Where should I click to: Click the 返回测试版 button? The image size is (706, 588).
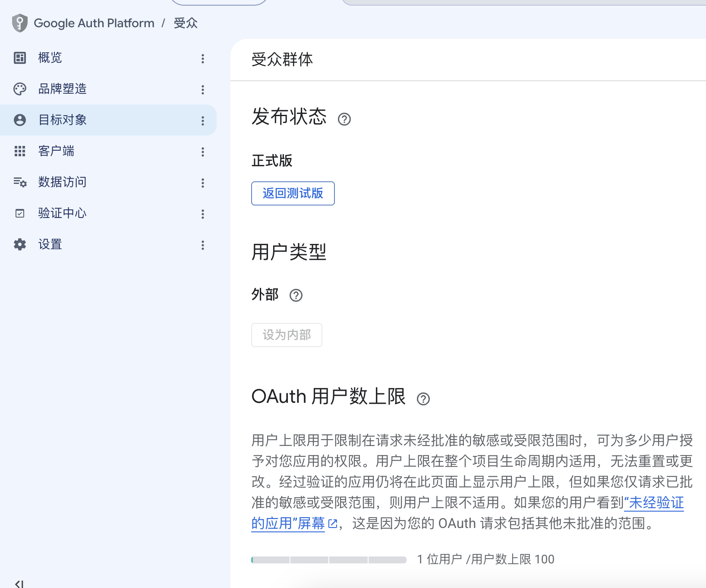293,193
